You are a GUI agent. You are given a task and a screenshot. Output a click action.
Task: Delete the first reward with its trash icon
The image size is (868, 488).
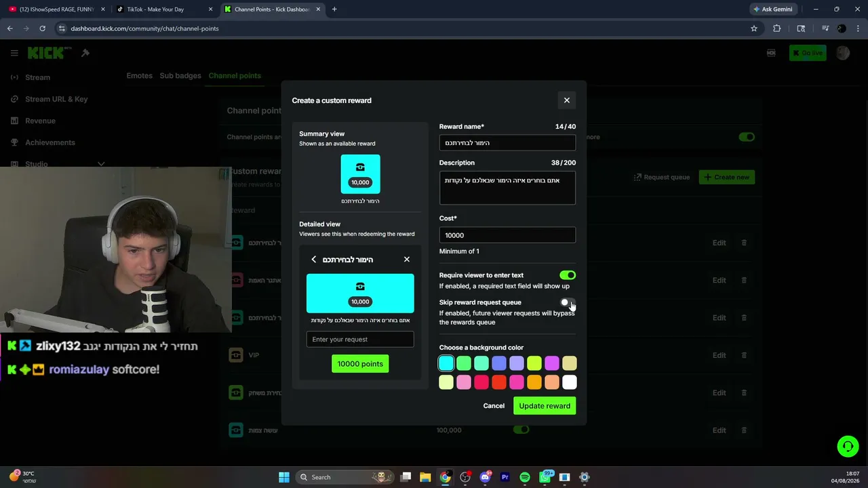pyautogui.click(x=744, y=243)
